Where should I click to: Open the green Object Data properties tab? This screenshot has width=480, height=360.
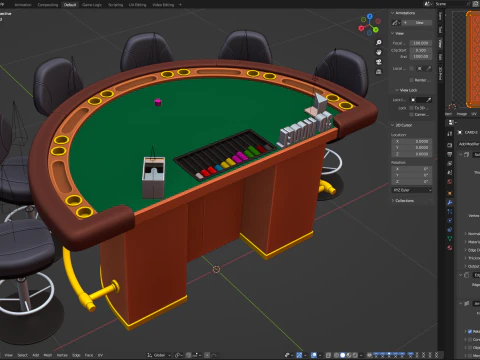click(450, 238)
